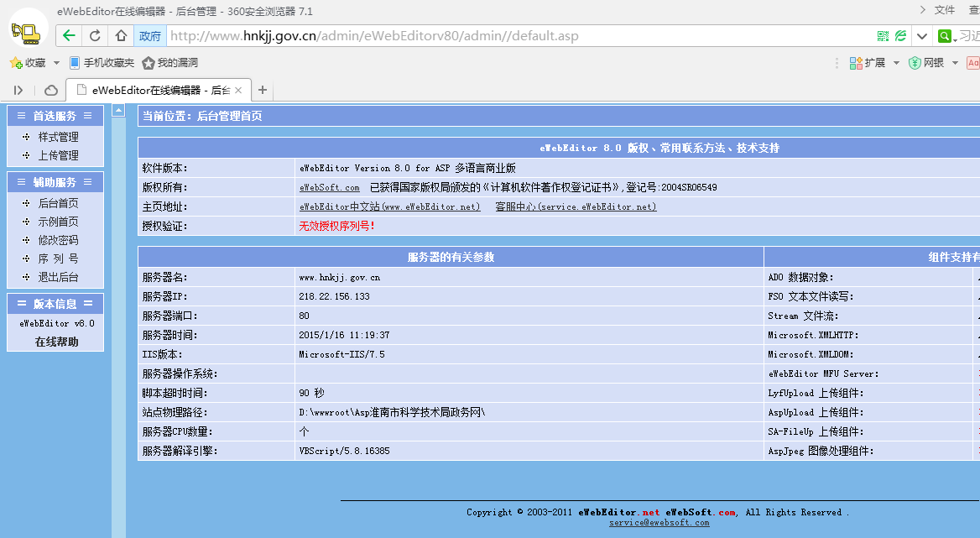Click the site physical path D:\wwwroot value
Image resolution: width=980 pixels, height=538 pixels.
click(392, 412)
